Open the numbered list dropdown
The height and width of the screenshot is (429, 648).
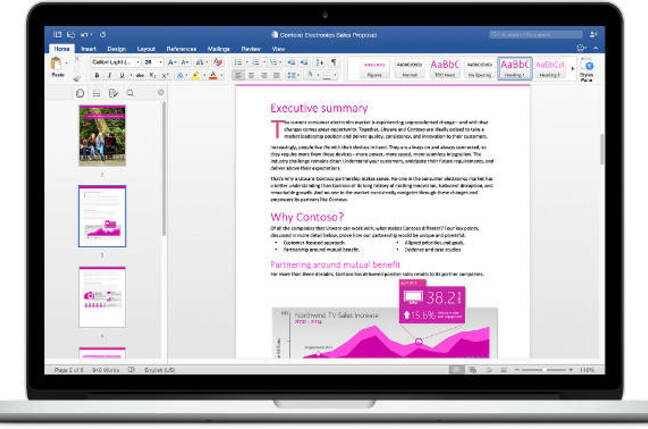click(265, 63)
